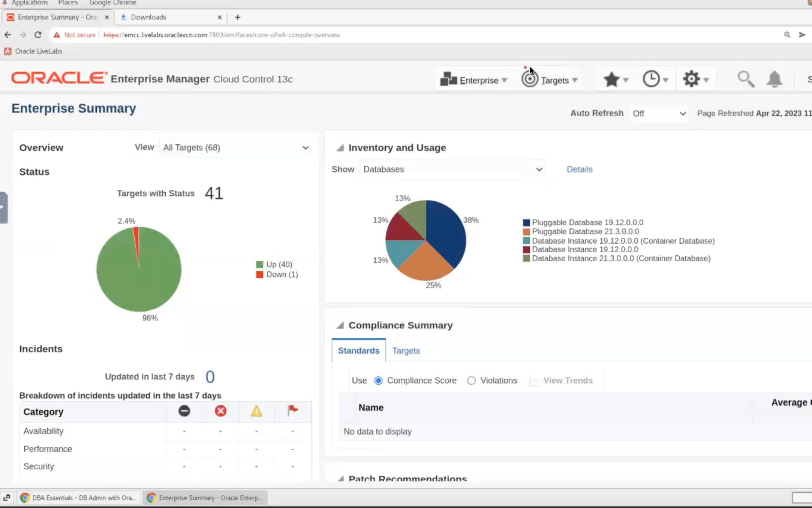The image size is (812, 508).
Task: Open a new browser tab
Action: pos(238,17)
